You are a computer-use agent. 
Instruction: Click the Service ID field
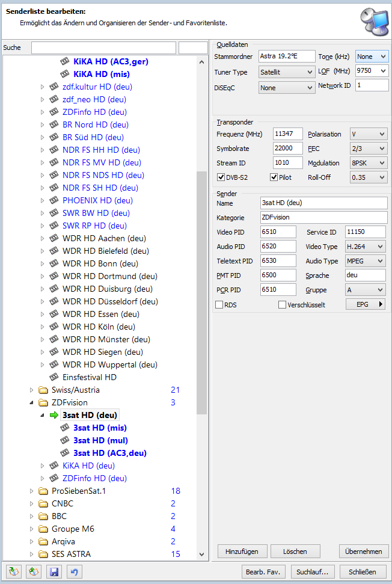(x=366, y=232)
